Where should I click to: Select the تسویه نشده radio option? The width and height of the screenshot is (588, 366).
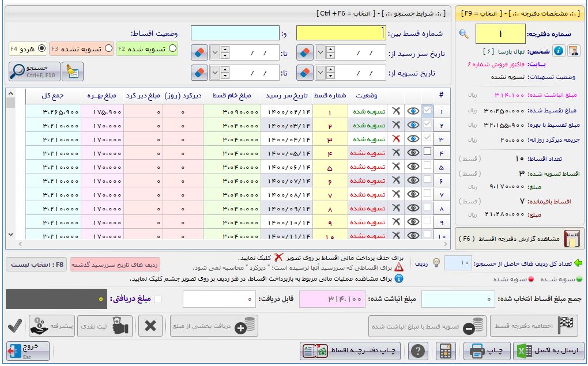click(x=108, y=49)
